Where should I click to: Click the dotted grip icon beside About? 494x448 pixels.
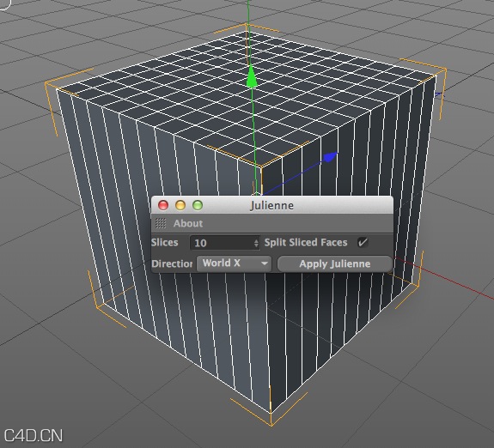pos(161,223)
